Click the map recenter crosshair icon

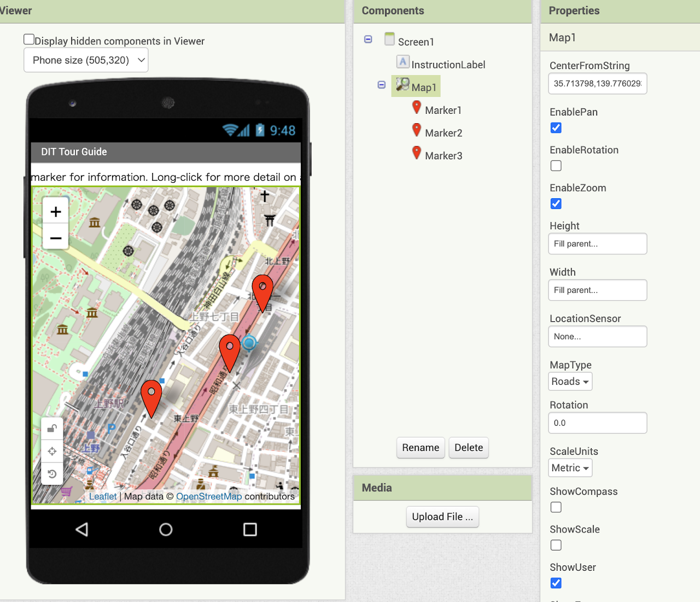(52, 451)
